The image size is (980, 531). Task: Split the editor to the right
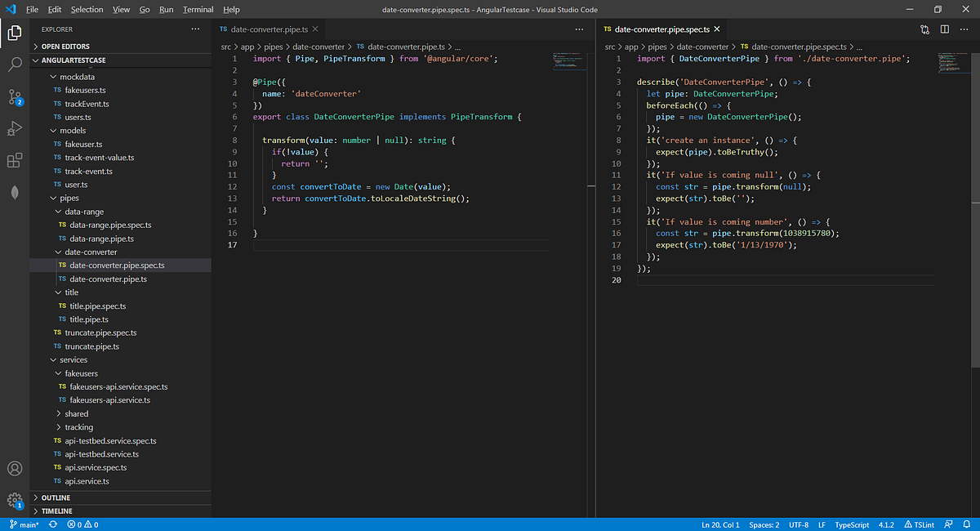944,29
